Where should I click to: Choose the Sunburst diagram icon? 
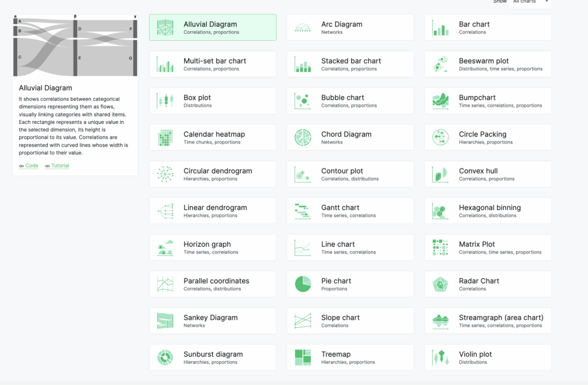(165, 357)
